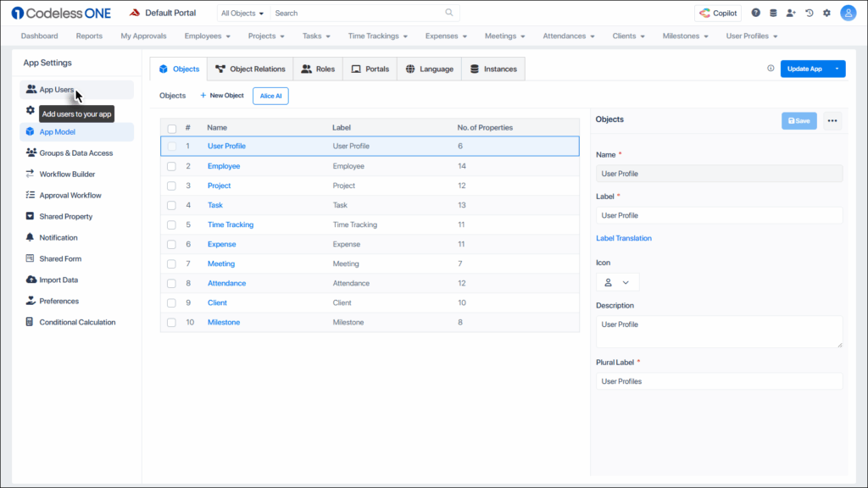
Task: Open the Icon picker dropdown
Action: [617, 282]
